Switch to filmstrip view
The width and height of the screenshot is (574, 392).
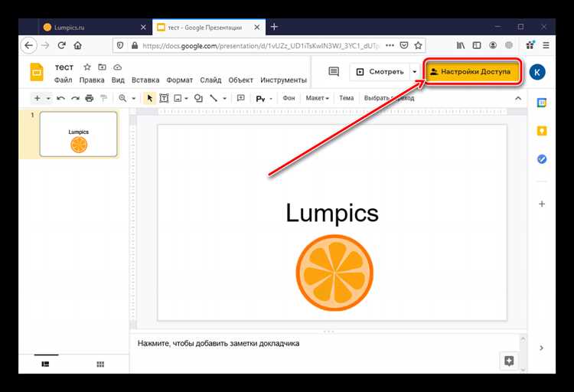45,364
